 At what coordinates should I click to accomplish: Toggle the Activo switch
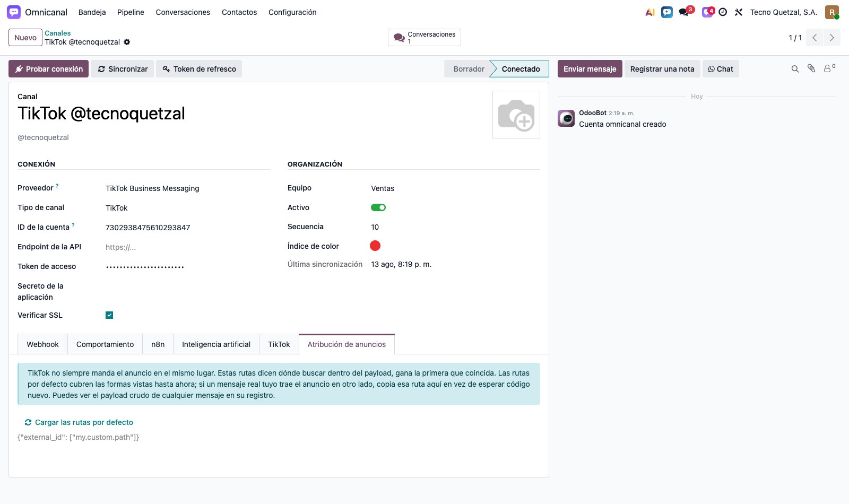pyautogui.click(x=378, y=207)
